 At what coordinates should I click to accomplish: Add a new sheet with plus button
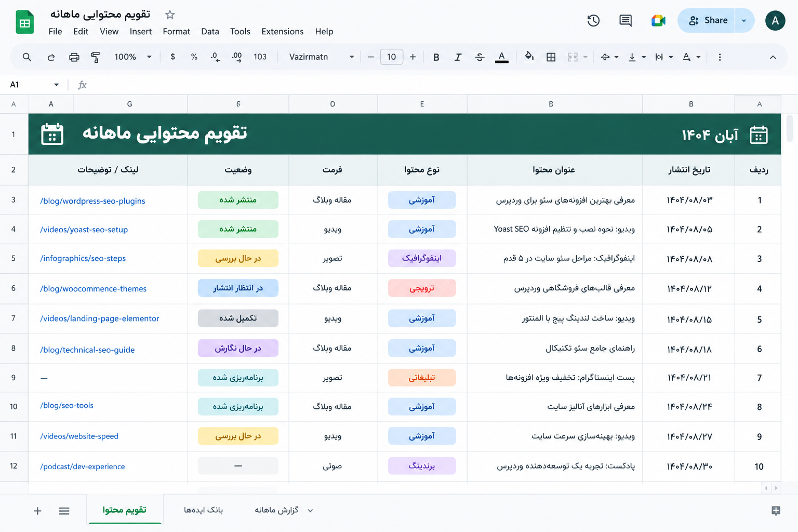coord(37,511)
